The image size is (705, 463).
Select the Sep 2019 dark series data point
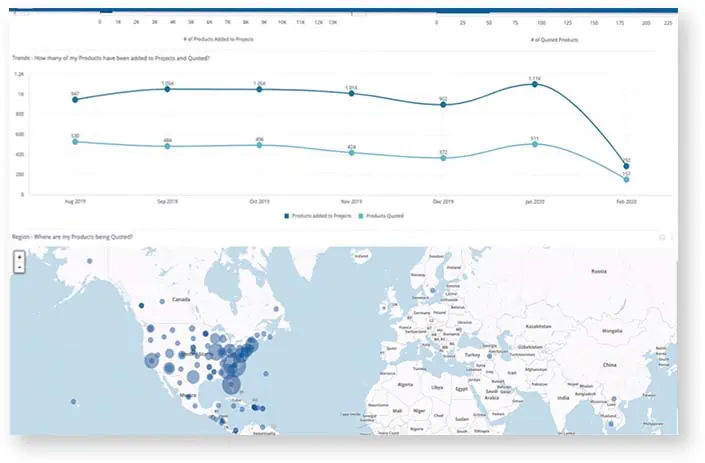(167, 89)
